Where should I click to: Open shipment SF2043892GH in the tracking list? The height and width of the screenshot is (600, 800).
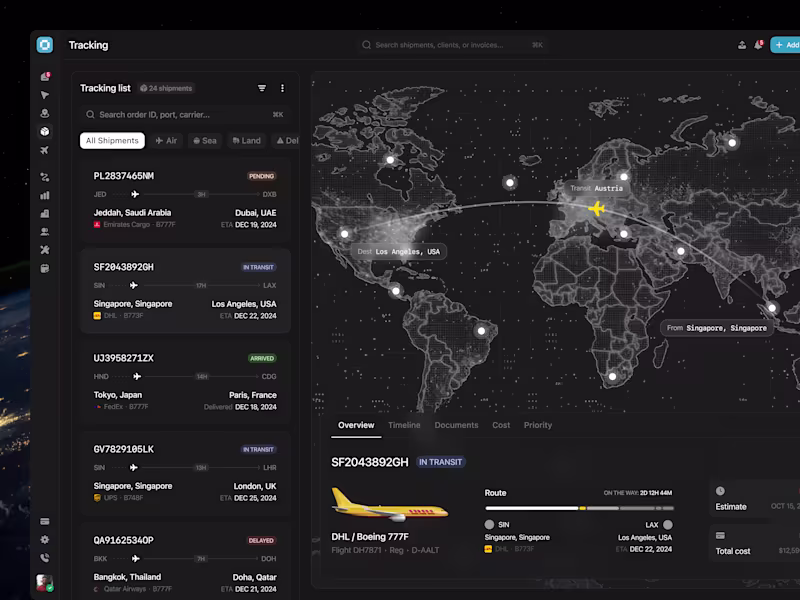185,291
